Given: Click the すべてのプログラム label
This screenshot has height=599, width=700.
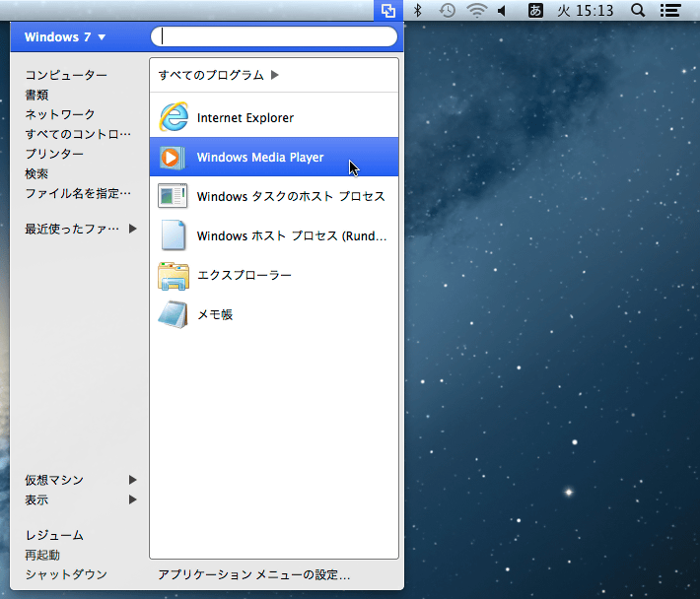Looking at the screenshot, I should click(x=211, y=75).
